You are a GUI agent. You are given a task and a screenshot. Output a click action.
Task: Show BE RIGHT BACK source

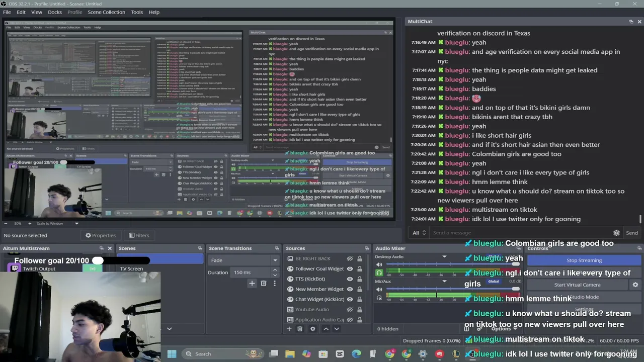[350, 258]
